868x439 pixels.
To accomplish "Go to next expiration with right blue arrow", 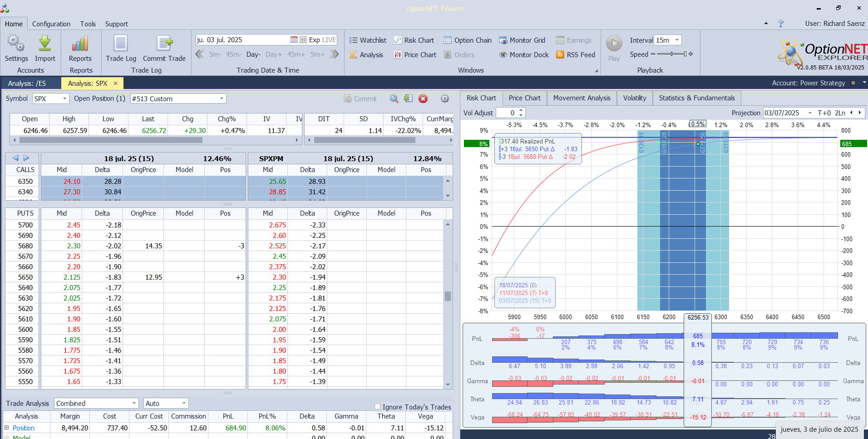I will 26,158.
